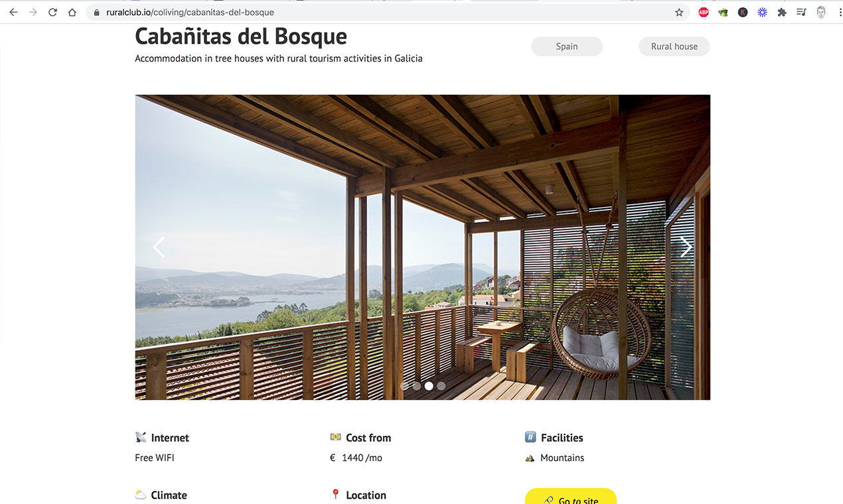Open the Chrome three-dot menu
843x504 pixels.
coord(840,12)
